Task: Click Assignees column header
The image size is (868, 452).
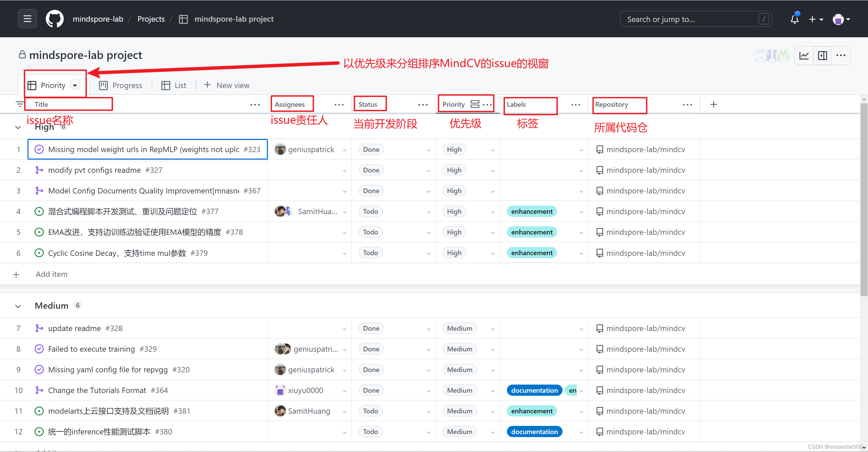Action: (x=290, y=104)
